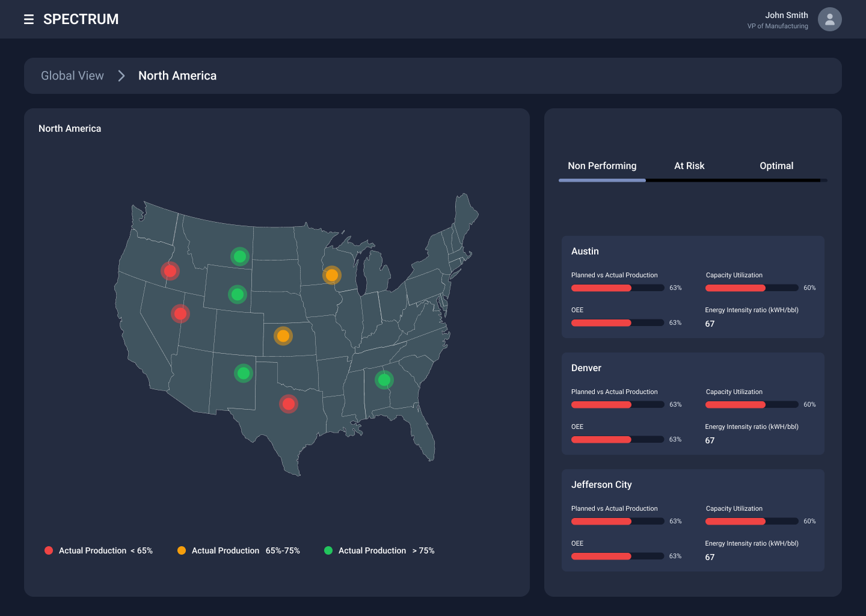The image size is (866, 616).
Task: Click the red marker in Nevada
Action: click(x=180, y=313)
